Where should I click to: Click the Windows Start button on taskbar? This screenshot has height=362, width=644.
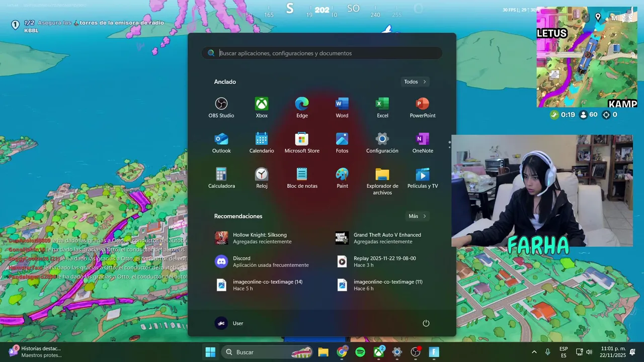point(210,352)
